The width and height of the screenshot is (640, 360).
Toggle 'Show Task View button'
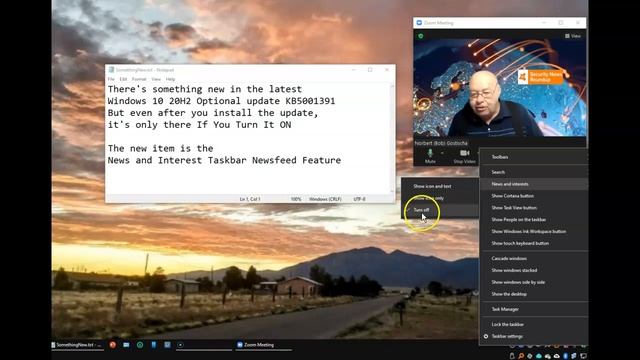(534, 208)
